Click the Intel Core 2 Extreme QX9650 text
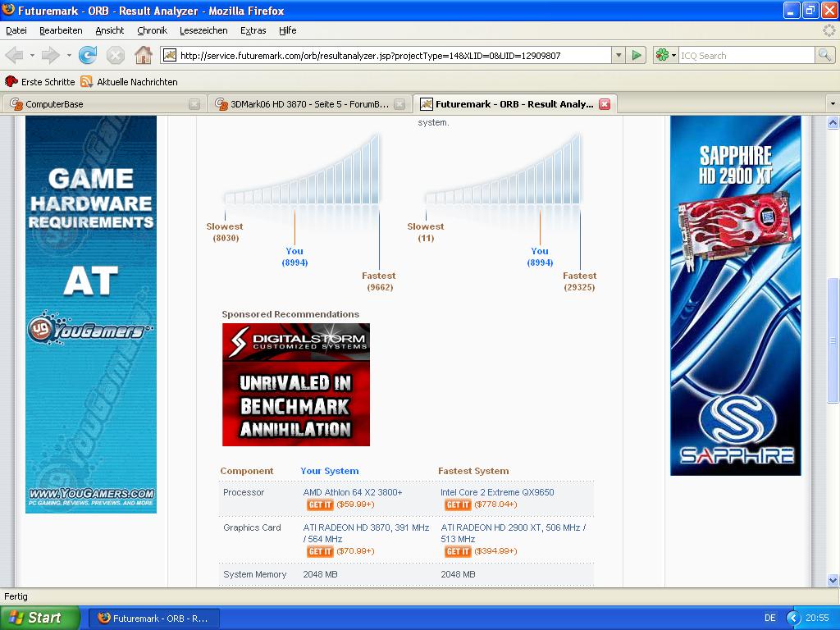This screenshot has width=840, height=630. point(497,492)
